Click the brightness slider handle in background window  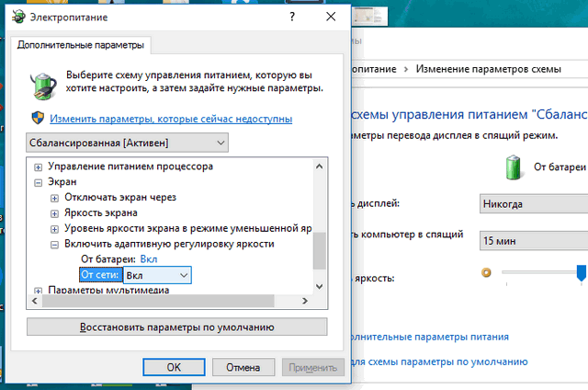582,273
